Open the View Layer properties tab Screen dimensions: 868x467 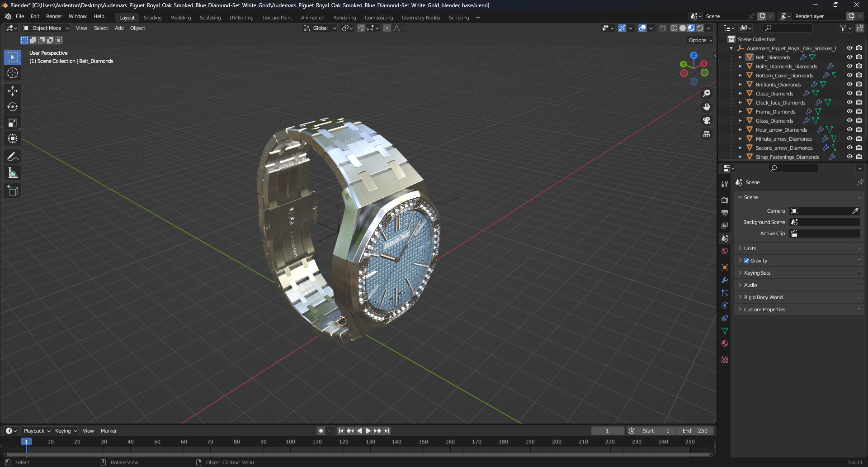tap(725, 225)
